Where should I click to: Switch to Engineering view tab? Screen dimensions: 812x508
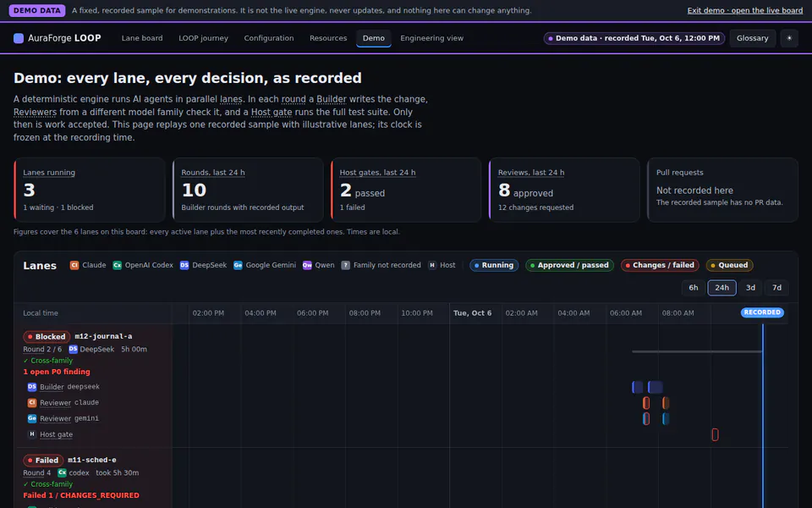click(x=432, y=38)
